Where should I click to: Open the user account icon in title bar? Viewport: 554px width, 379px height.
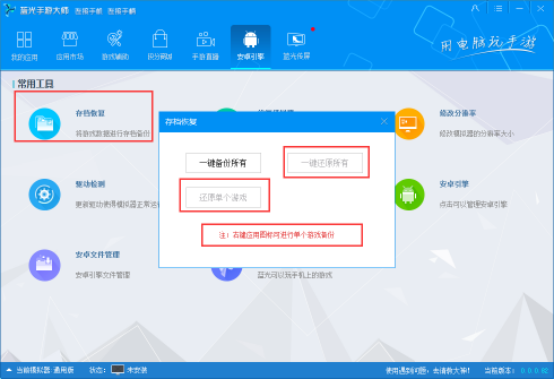pyautogui.click(x=476, y=8)
